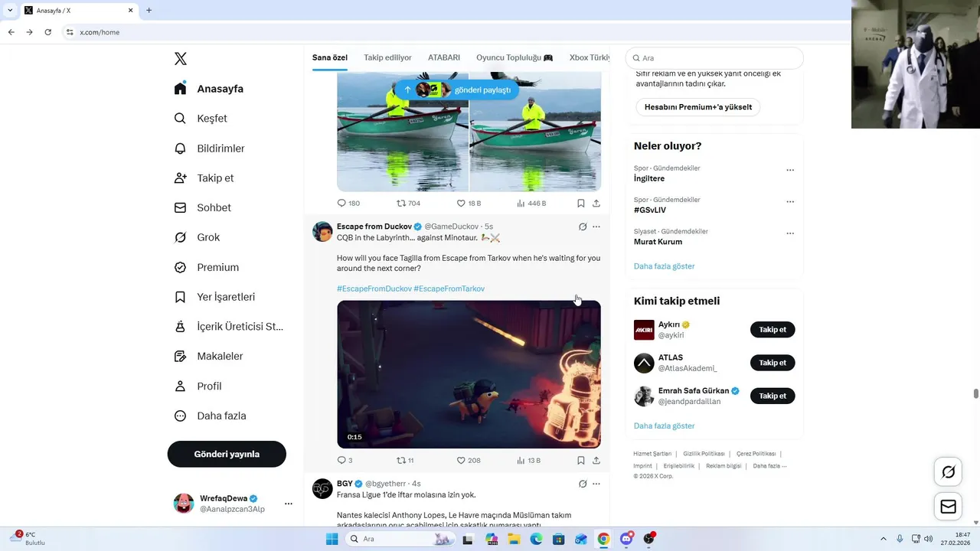Open Yer İşaretleri bookmarks
The width and height of the screenshot is (980, 551).
[x=214, y=297]
